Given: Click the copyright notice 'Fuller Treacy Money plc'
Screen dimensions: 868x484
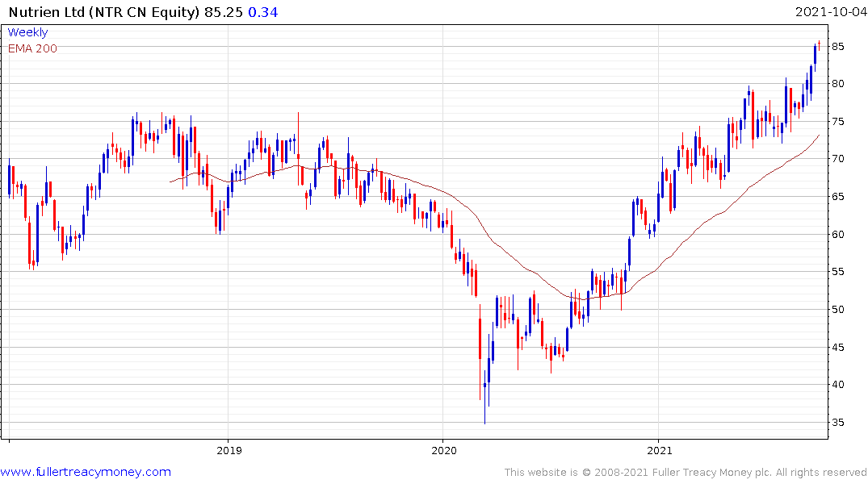Looking at the screenshot, I should [711, 473].
